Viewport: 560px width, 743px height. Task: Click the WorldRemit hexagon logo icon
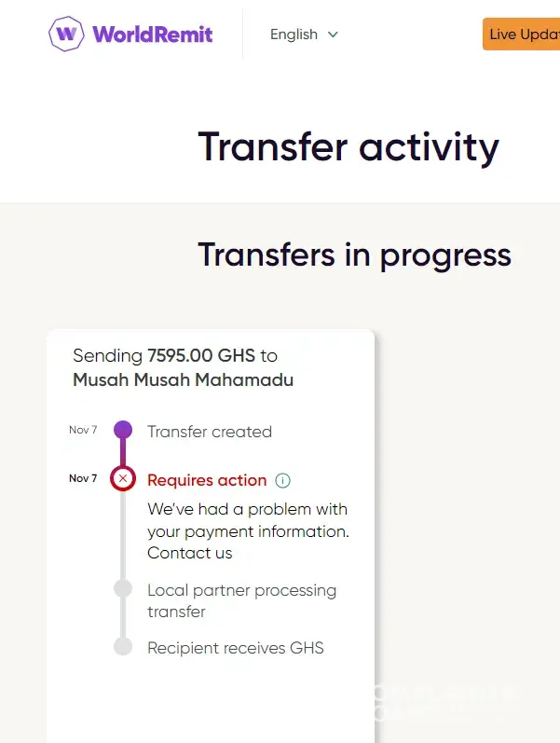[x=66, y=34]
